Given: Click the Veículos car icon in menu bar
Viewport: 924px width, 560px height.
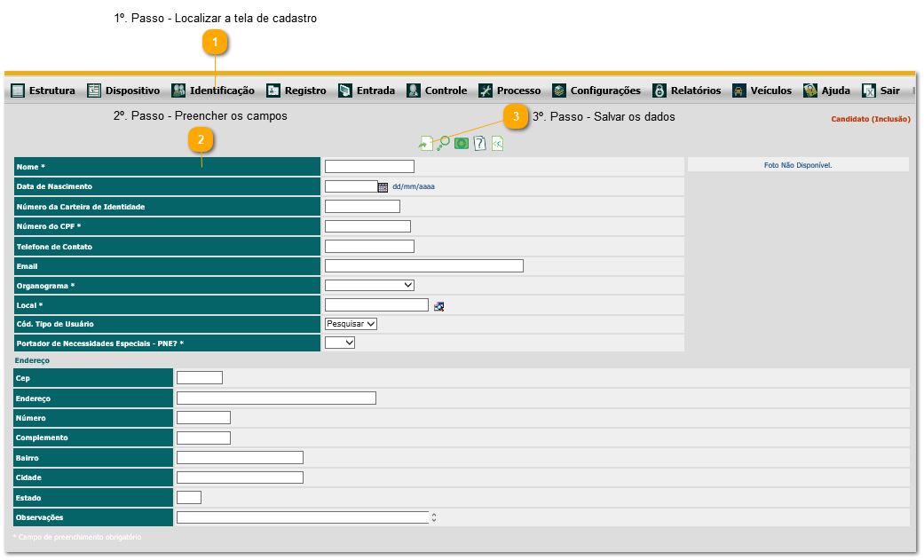Looking at the screenshot, I should (738, 91).
